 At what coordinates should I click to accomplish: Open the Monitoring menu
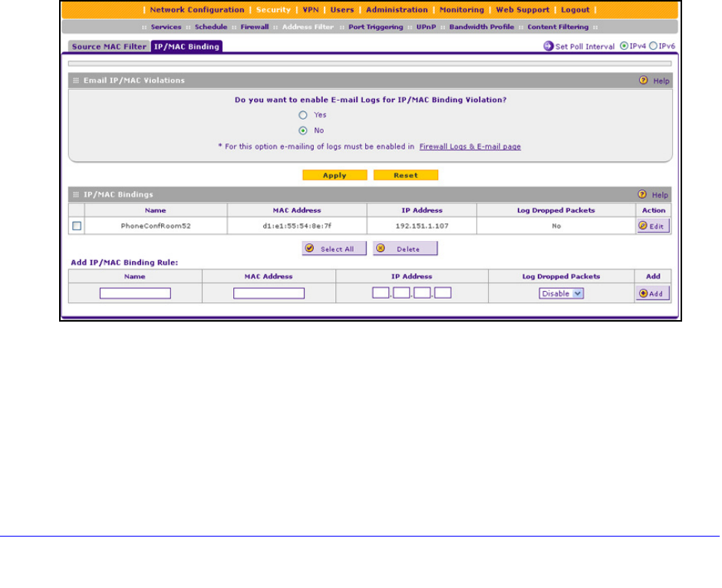[x=462, y=10]
